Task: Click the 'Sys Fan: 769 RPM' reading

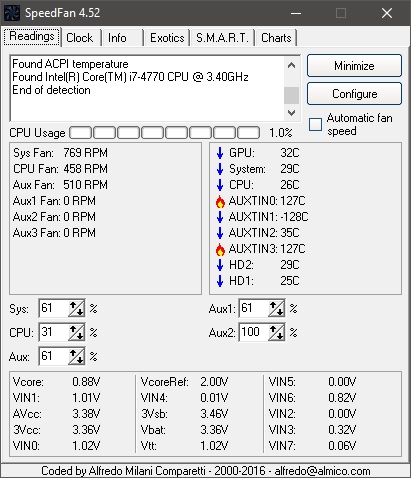Action: pyautogui.click(x=60, y=153)
